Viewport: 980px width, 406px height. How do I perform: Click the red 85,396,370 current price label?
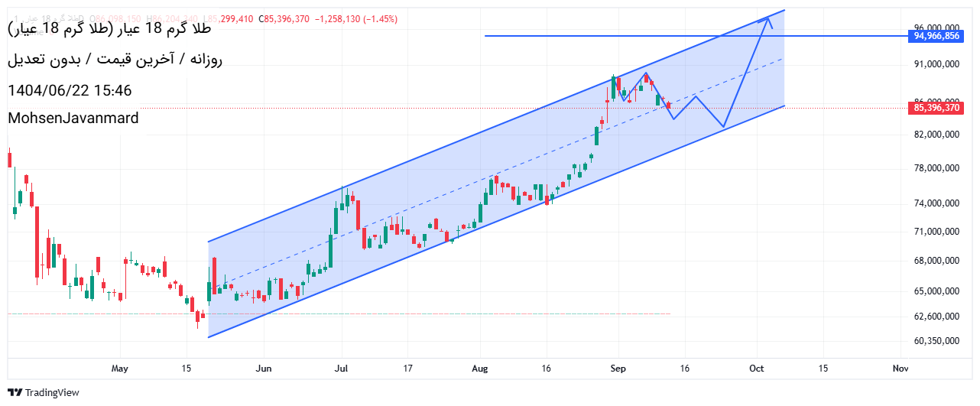tap(936, 109)
